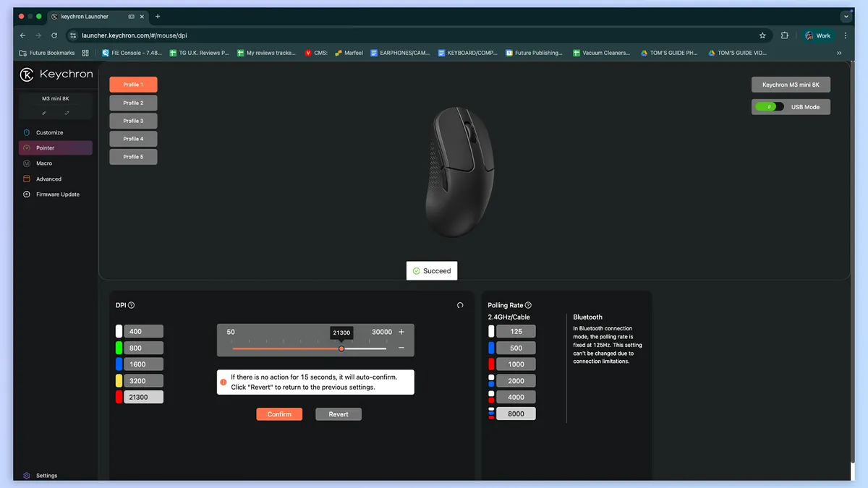
Task: Set polling rate to 125
Action: [x=516, y=331]
